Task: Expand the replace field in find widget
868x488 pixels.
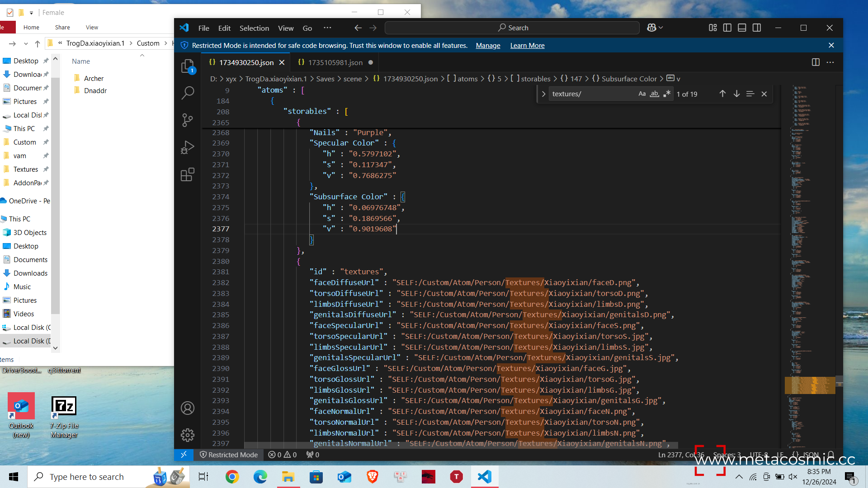Action: [x=543, y=94]
